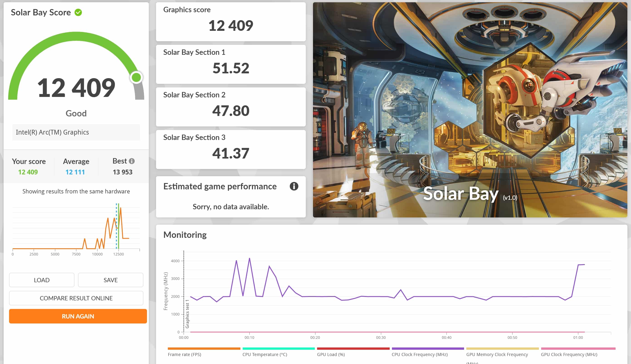
Task: Click the orange RUN AGAIN button
Action: (78, 316)
